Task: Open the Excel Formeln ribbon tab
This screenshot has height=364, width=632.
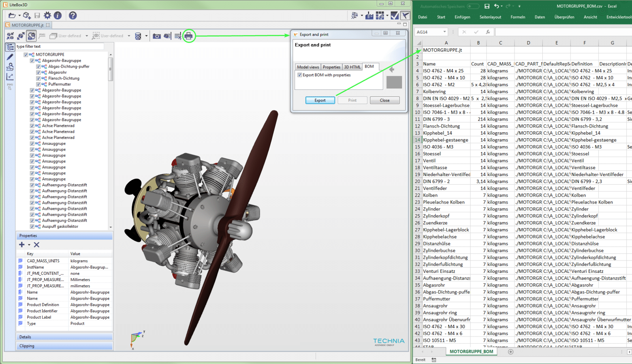Action: point(518,17)
